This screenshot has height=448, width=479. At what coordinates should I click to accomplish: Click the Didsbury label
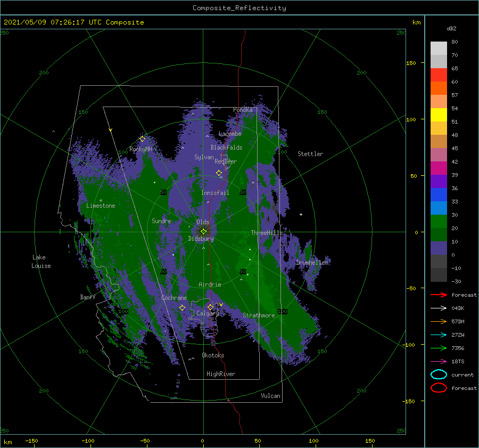pyautogui.click(x=201, y=239)
